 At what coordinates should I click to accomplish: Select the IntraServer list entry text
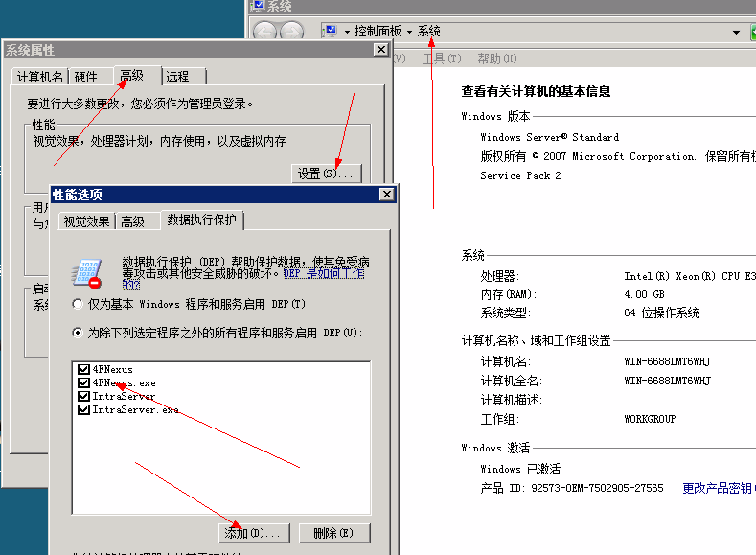[x=124, y=396]
